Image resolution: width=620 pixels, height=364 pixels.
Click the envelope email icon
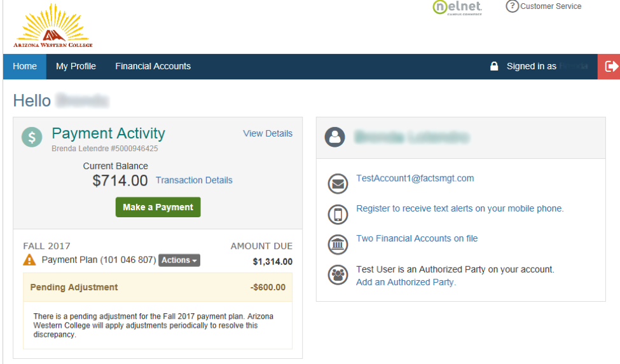point(338,184)
